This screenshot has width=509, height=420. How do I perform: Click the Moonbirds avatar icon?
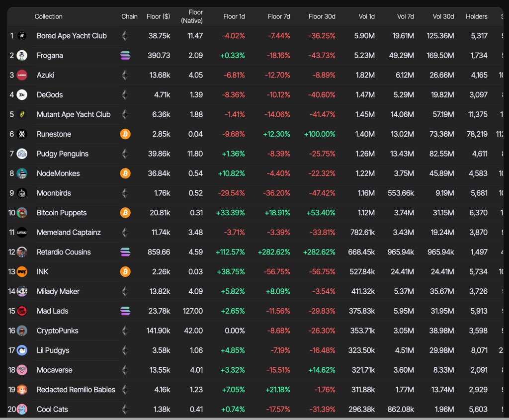pos(22,193)
